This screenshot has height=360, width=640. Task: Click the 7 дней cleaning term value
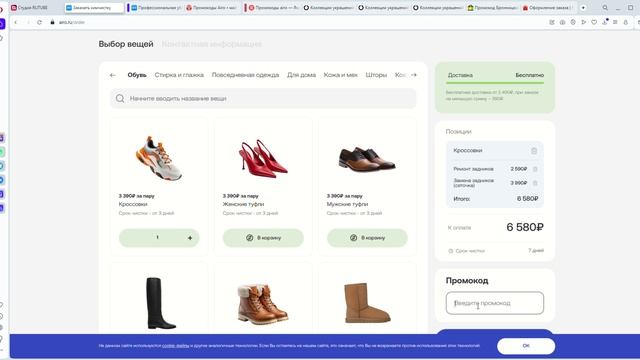(x=536, y=251)
